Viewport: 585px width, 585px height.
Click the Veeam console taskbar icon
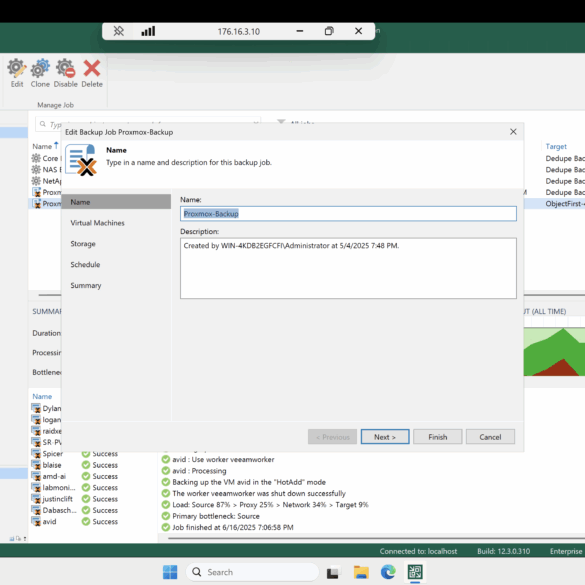tap(415, 572)
